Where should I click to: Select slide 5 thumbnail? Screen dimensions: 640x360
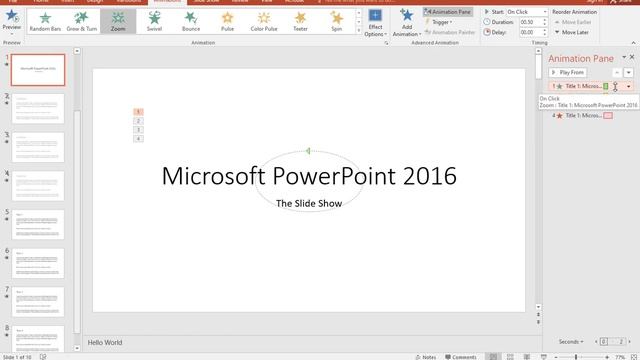point(38,224)
